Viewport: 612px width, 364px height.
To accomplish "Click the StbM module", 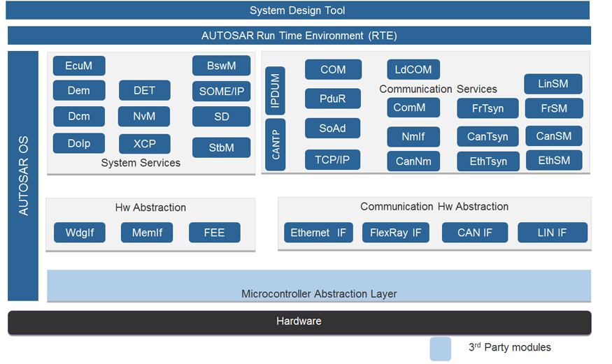I will [221, 147].
